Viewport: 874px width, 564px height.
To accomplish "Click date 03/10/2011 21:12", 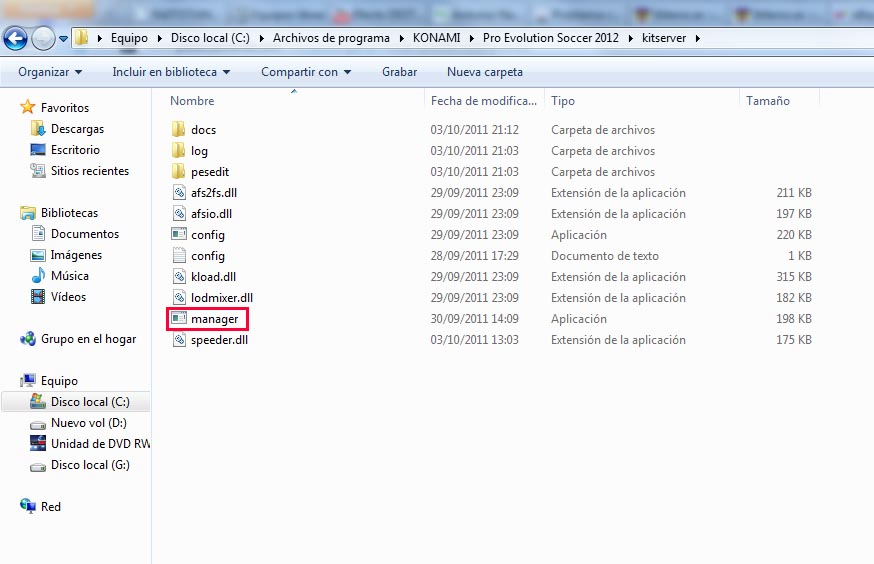I will click(x=474, y=130).
